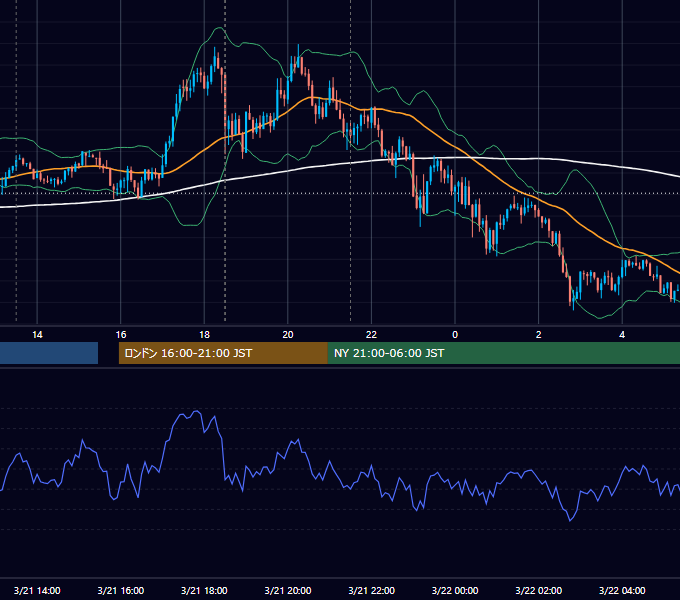The width and height of the screenshot is (680, 600).
Task: Select the ロンドン 16:00-21:00 JST session bar
Action: [x=223, y=353]
